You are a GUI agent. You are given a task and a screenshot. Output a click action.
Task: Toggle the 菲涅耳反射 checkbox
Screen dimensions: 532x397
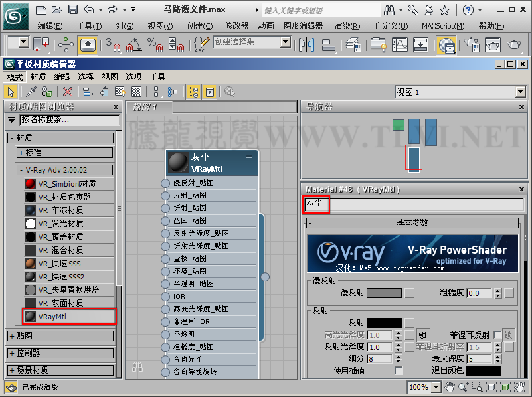point(497,335)
